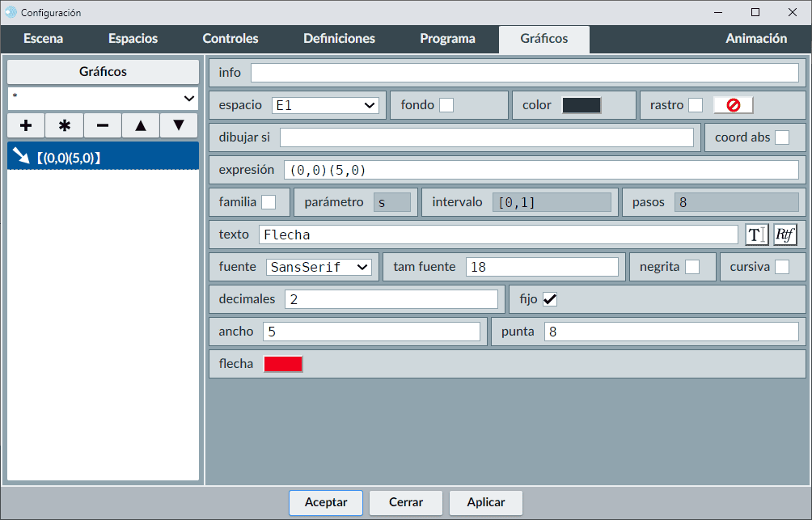
Task: Click the red flecha color swatch
Action: (x=283, y=364)
